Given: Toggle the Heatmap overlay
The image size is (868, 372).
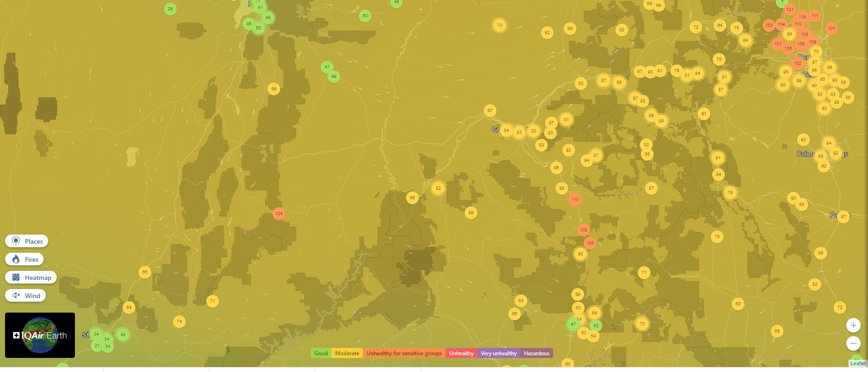Looking at the screenshot, I should (x=31, y=278).
